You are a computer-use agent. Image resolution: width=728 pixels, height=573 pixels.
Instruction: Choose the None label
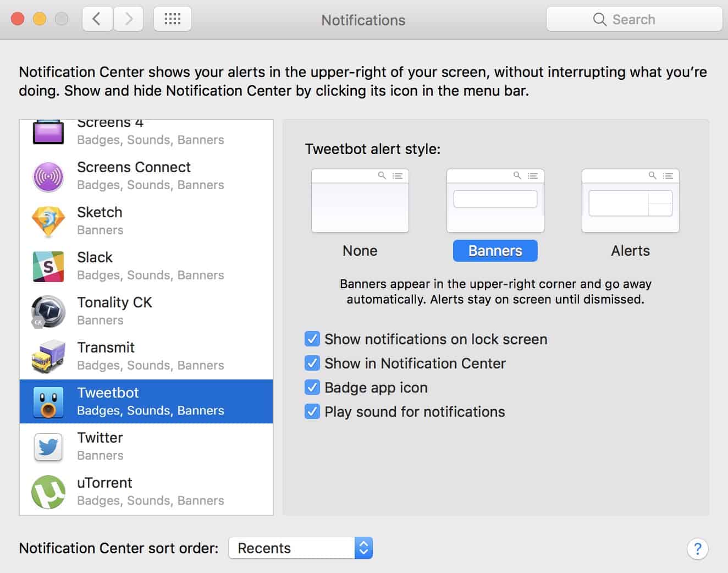point(360,251)
